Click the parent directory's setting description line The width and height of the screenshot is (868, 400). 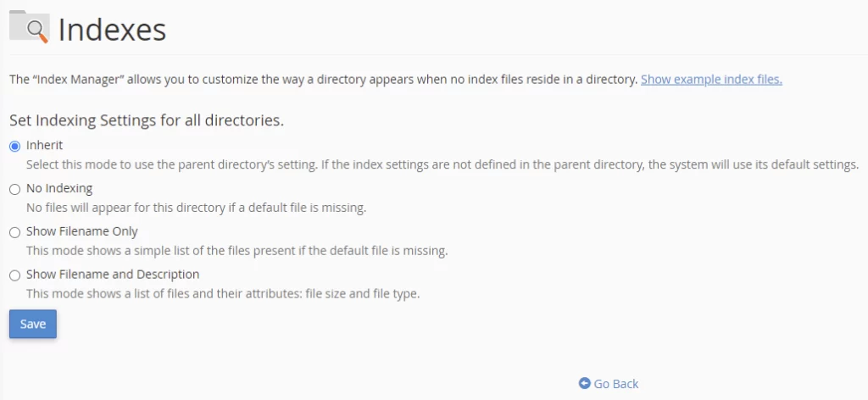click(442, 164)
